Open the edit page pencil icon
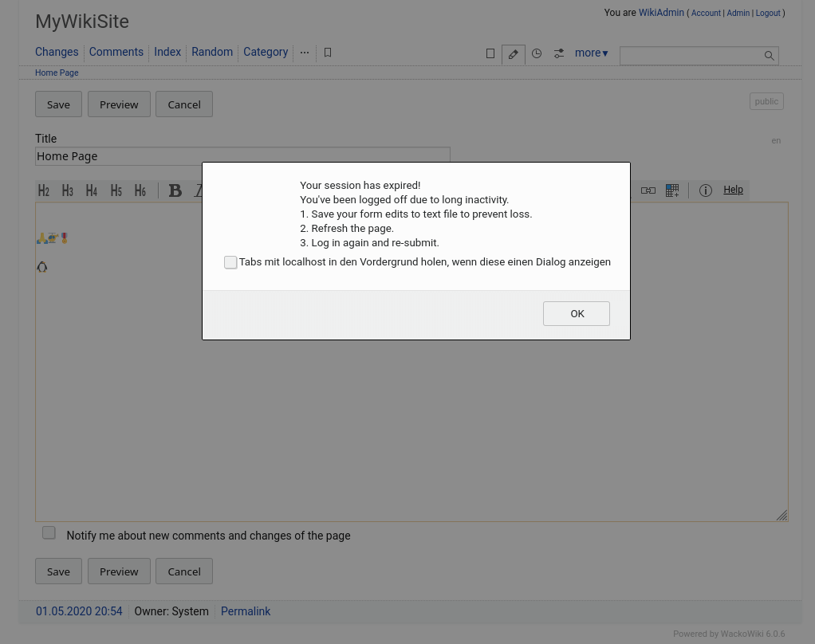This screenshot has width=815, height=644. coord(514,53)
